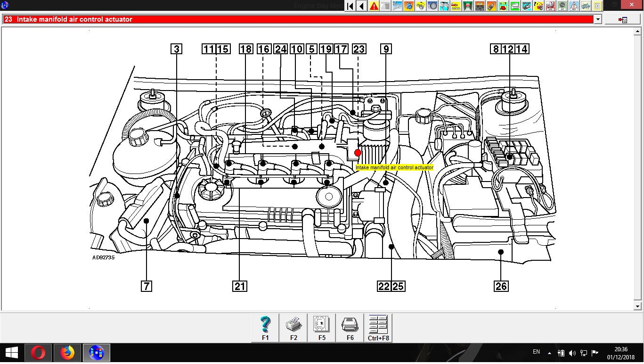The image size is (644, 364).
Task: Select component label 23 in the diagram
Action: (x=359, y=49)
